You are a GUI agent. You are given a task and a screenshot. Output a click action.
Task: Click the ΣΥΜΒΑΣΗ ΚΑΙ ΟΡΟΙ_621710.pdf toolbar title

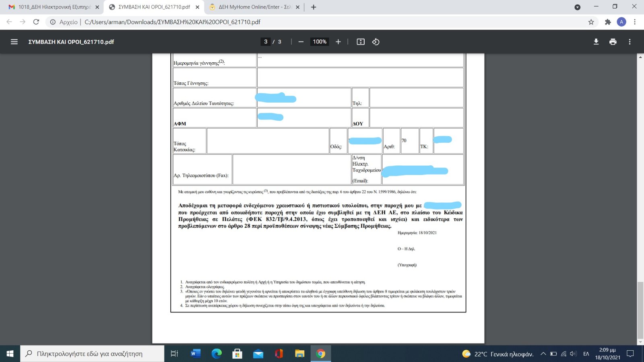click(71, 42)
